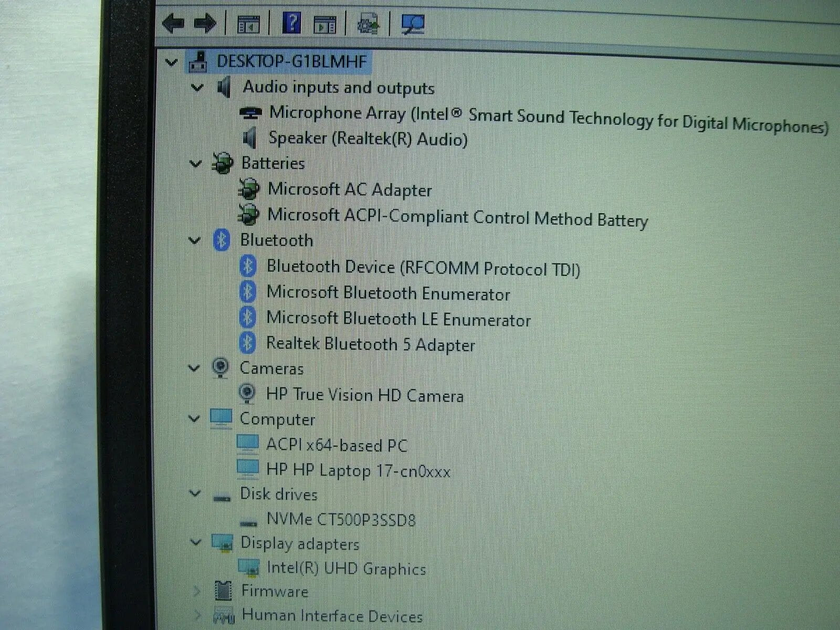
Task: Click the Bluetooth icon beside Microsoft Bluetooth Enumerator
Action: click(x=247, y=292)
